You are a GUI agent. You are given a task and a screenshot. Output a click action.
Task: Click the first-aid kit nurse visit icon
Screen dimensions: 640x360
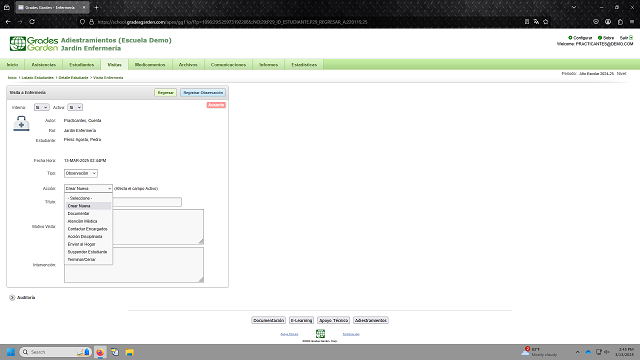[21, 123]
